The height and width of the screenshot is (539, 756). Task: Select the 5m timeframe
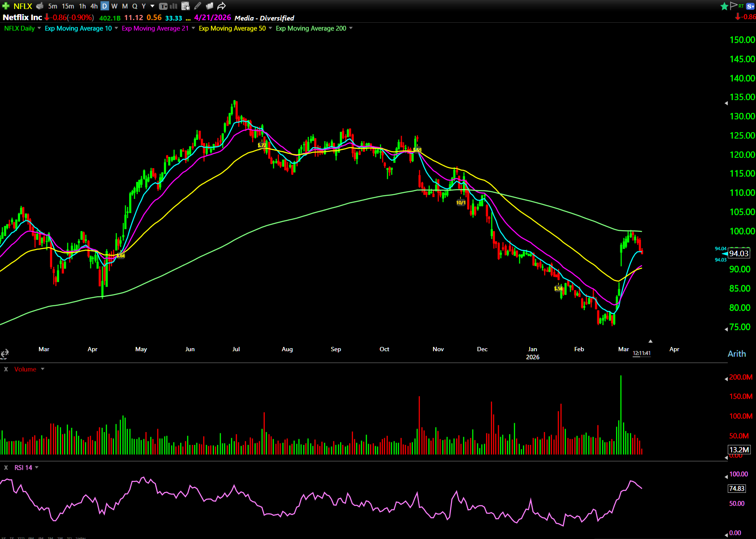53,6
